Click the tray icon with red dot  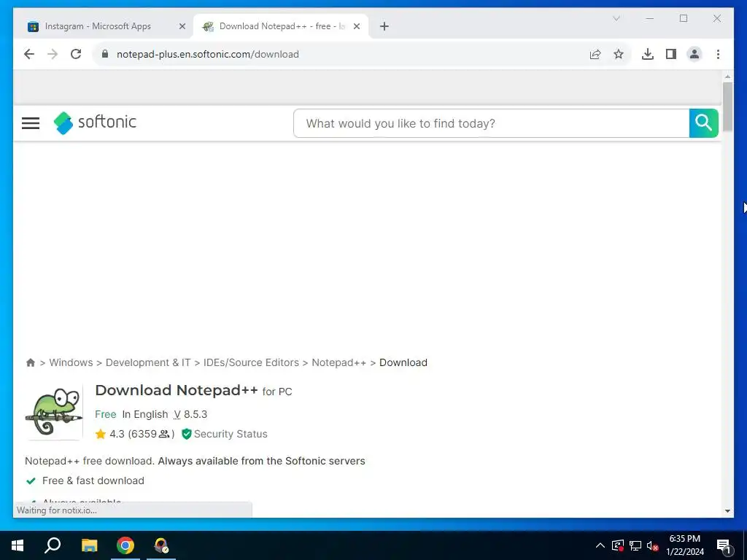click(617, 545)
